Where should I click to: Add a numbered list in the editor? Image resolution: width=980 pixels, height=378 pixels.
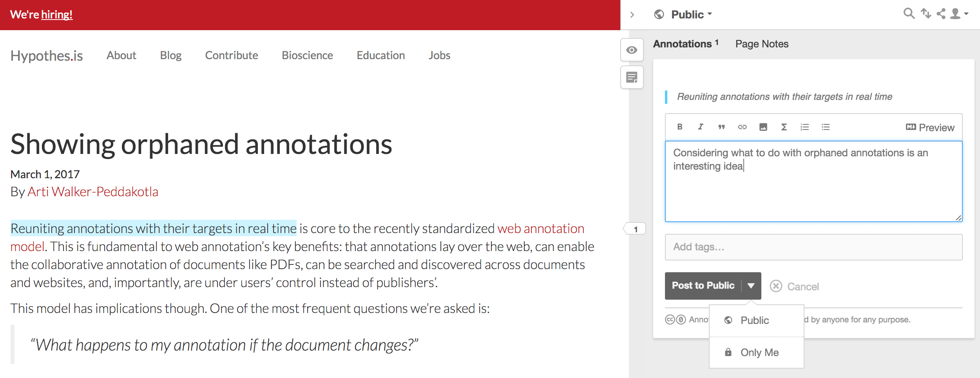(804, 127)
